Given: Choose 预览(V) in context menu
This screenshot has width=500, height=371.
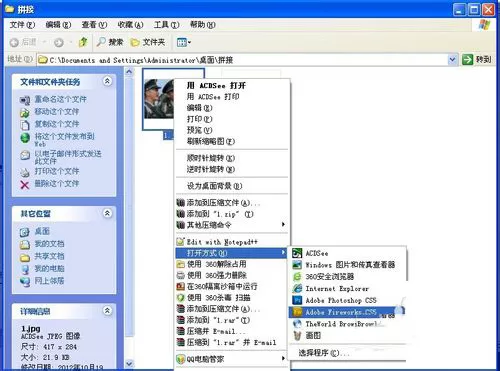Looking at the screenshot, I should pyautogui.click(x=232, y=130).
